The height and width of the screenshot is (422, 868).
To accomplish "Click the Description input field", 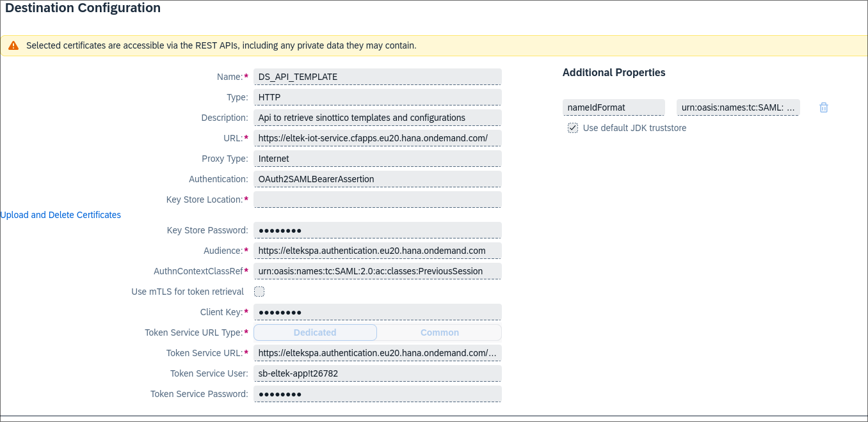I will 377,118.
